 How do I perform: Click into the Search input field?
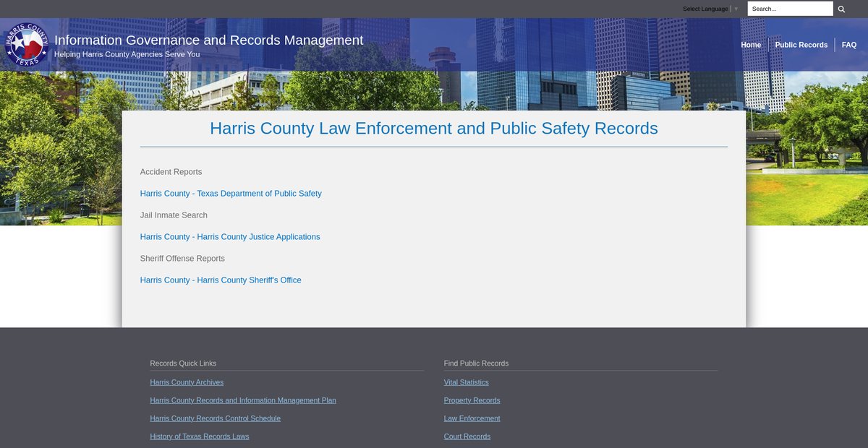tap(790, 9)
